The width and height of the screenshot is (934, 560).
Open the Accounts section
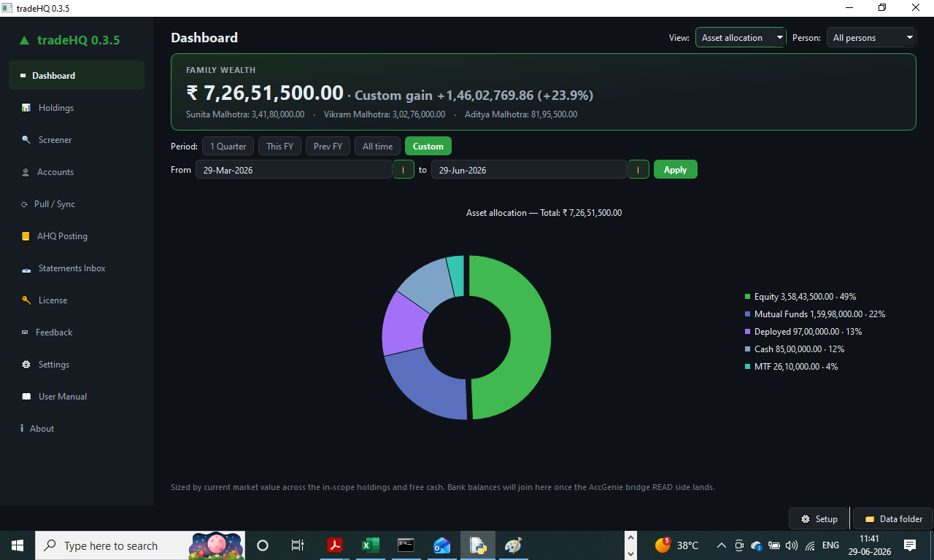[x=77, y=172]
